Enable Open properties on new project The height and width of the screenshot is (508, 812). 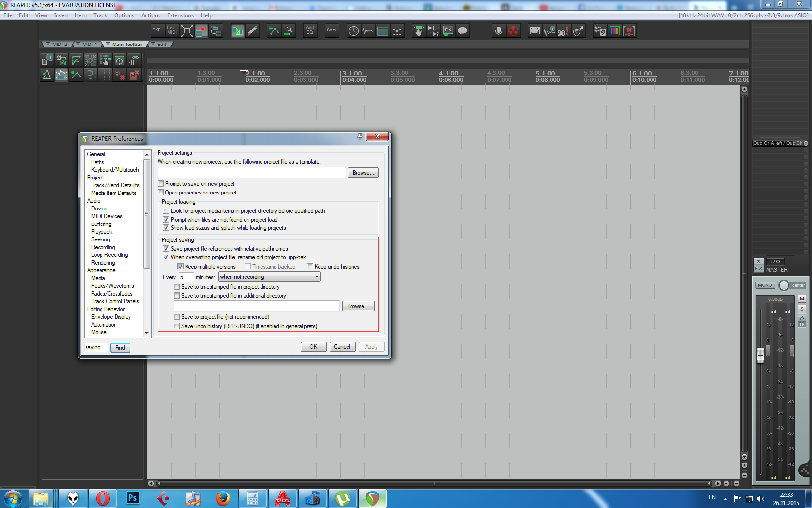(161, 193)
